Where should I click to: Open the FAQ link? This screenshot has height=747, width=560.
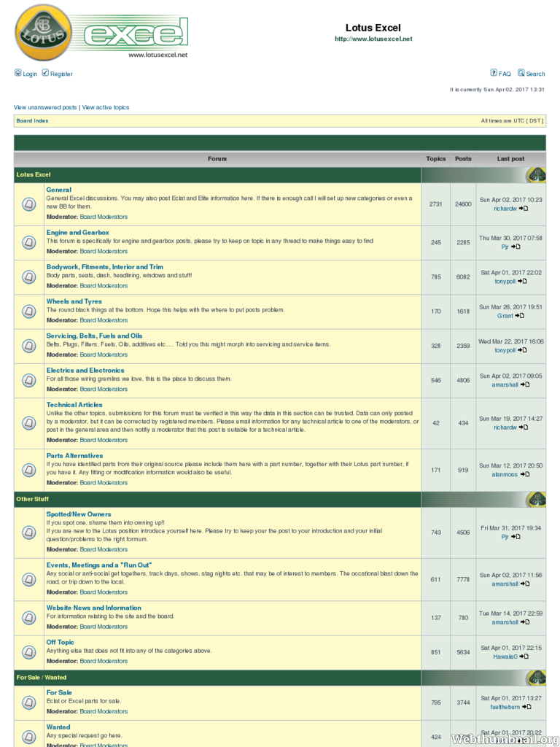click(505, 74)
